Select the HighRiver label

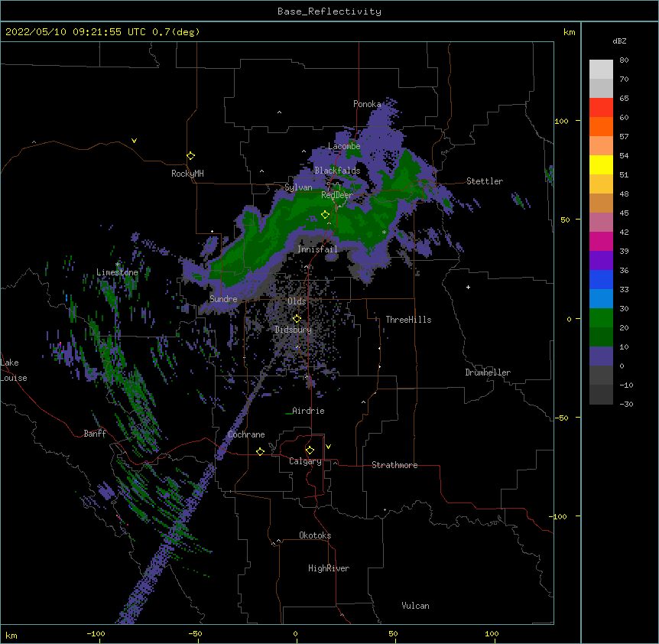[329, 568]
